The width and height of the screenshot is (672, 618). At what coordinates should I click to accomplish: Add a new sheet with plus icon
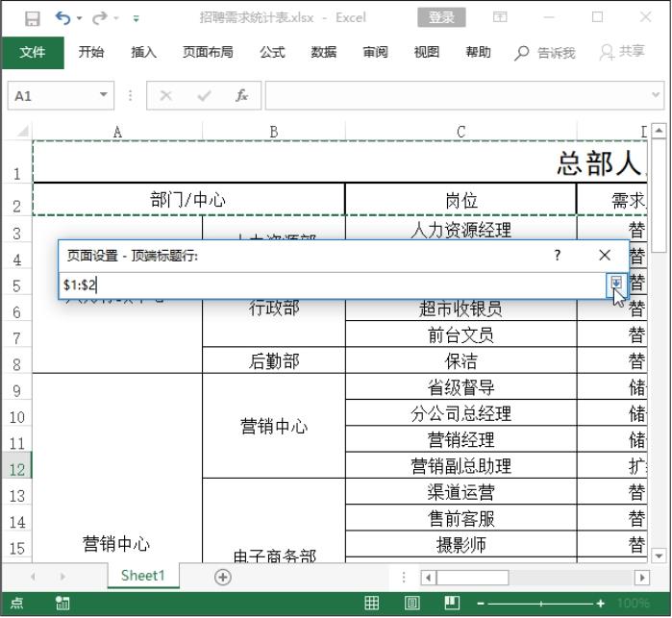pyautogui.click(x=223, y=577)
